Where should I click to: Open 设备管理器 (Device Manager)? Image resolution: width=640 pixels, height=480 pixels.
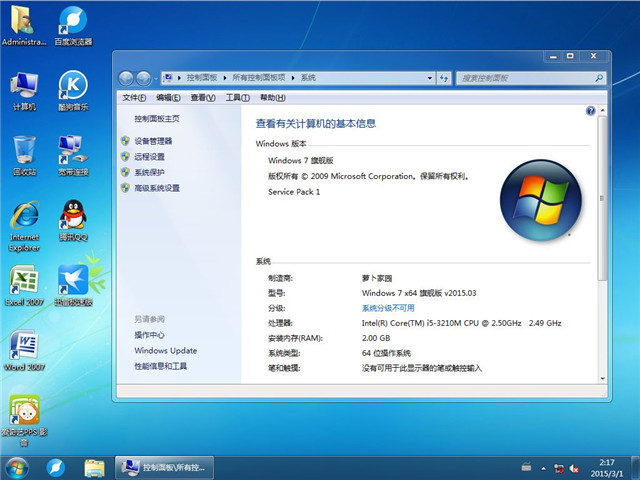[x=153, y=141]
